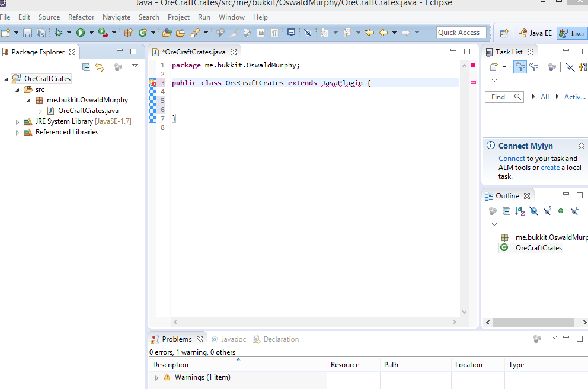The image size is (588, 389).
Task: Open the New wizard dropdown arrow
Action: pos(16,33)
